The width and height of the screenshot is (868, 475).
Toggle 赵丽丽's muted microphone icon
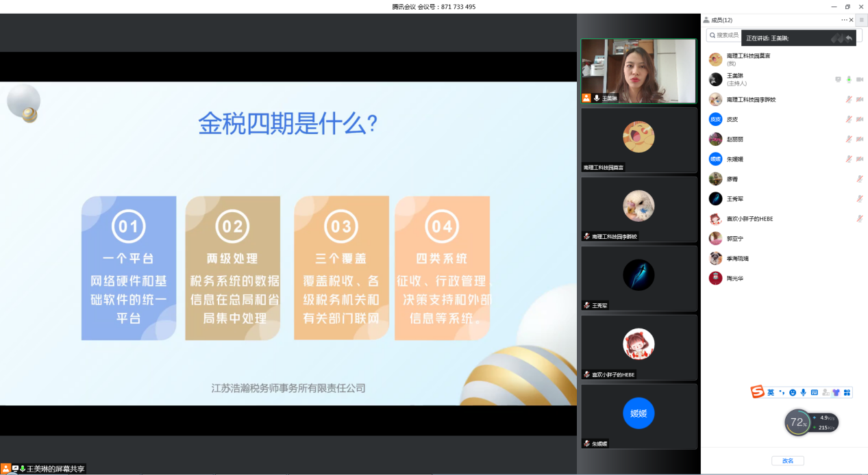coord(849,139)
